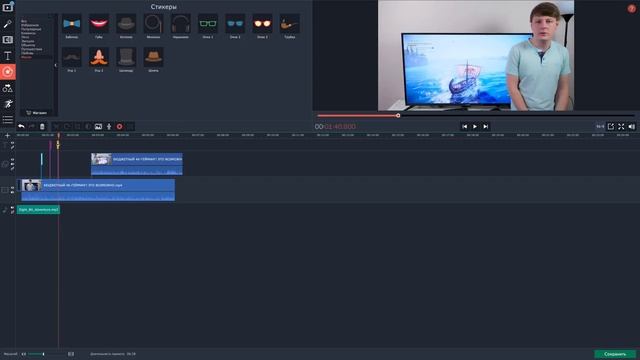Open the 'Магазин' store button
Screen dimensions: 640x360
pyautogui.click(x=37, y=113)
